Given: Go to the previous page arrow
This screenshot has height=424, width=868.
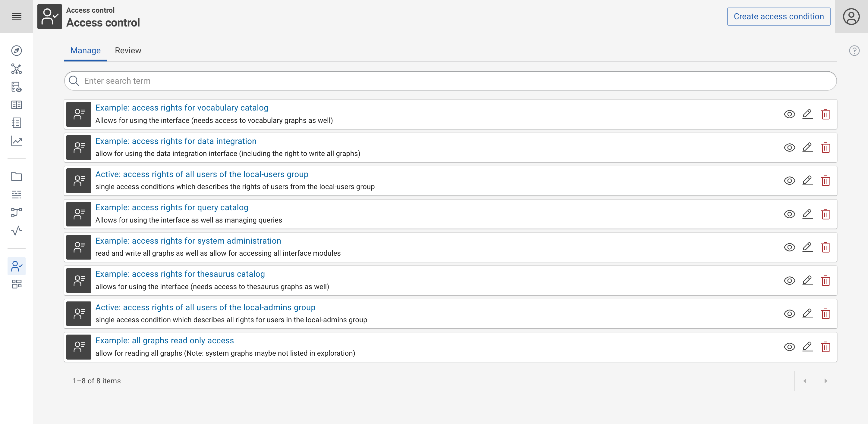Looking at the screenshot, I should point(805,381).
